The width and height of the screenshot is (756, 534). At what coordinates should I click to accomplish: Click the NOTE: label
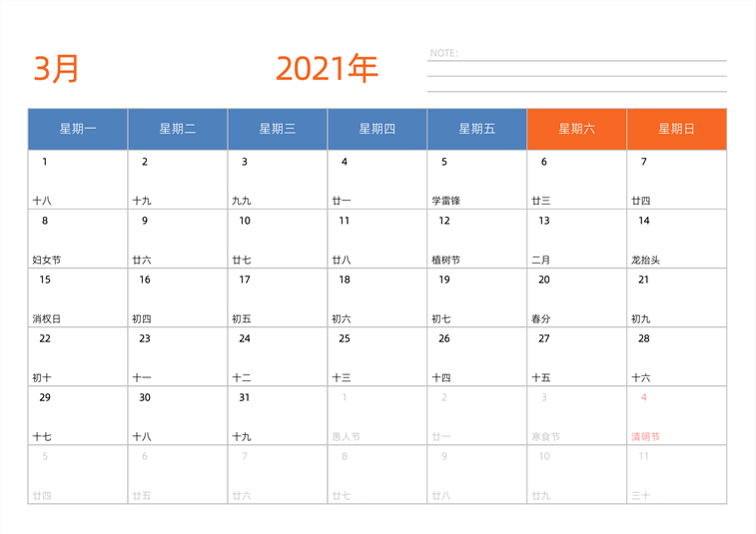(x=444, y=53)
